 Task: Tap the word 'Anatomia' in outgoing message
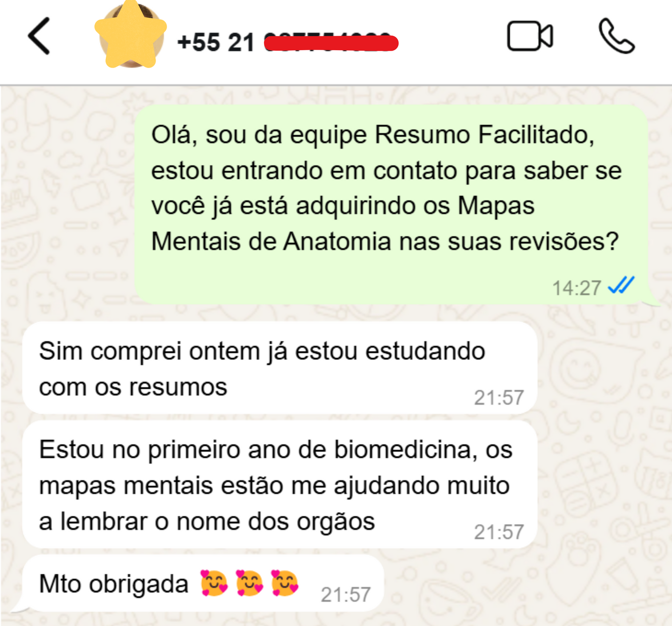[337, 241]
